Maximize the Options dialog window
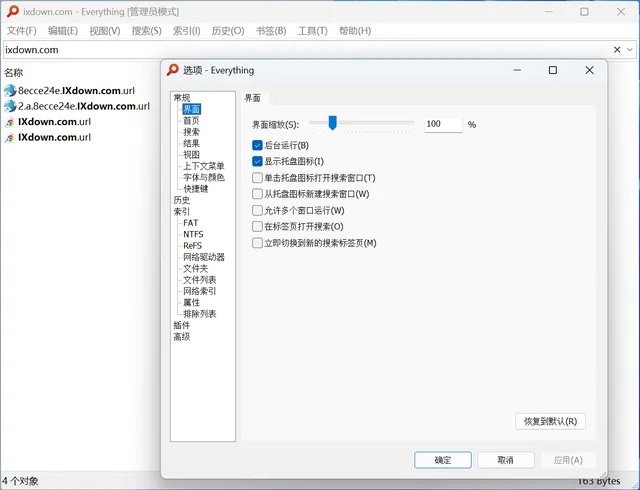Image resolution: width=640 pixels, height=490 pixels. click(553, 70)
